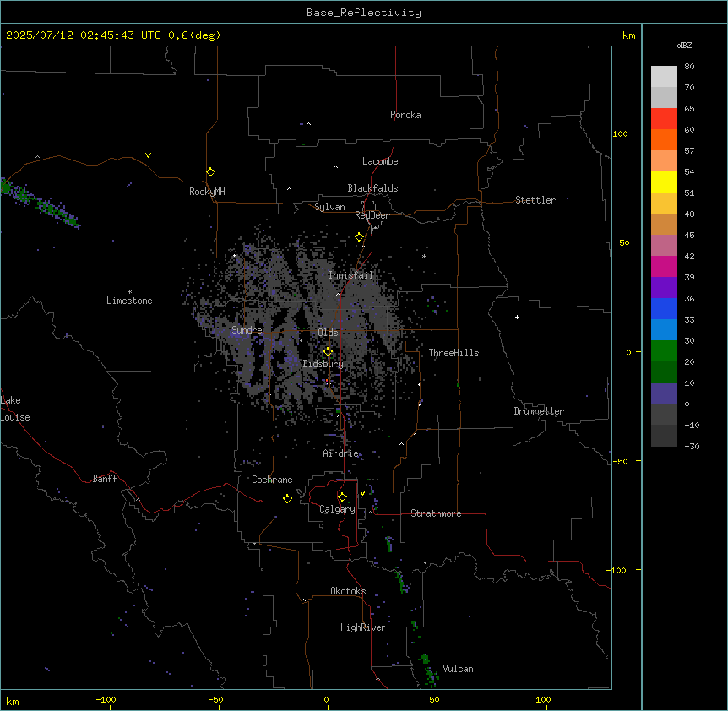Click the yellow km label in the upper right
Image resolution: width=728 pixels, height=711 pixels.
(628, 35)
